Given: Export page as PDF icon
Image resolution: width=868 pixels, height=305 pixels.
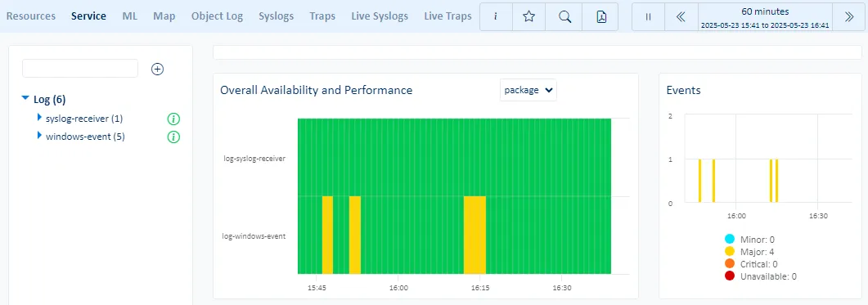Looking at the screenshot, I should 601,16.
